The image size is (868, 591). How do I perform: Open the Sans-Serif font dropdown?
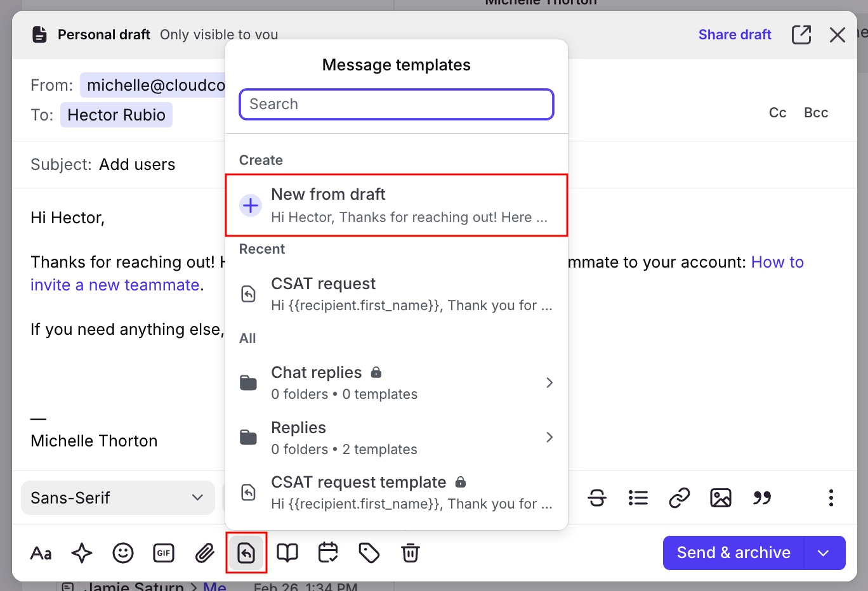[x=117, y=498]
